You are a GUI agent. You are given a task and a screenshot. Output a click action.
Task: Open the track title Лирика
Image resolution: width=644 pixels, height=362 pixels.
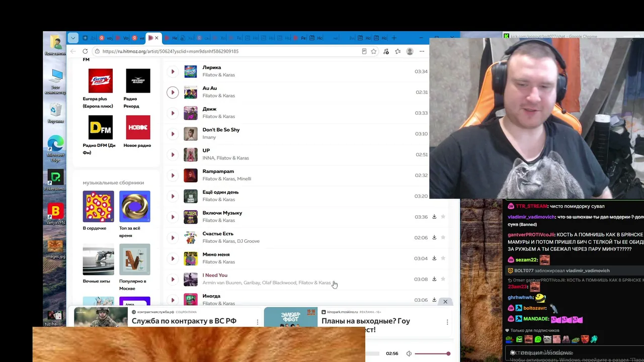pyautogui.click(x=212, y=67)
